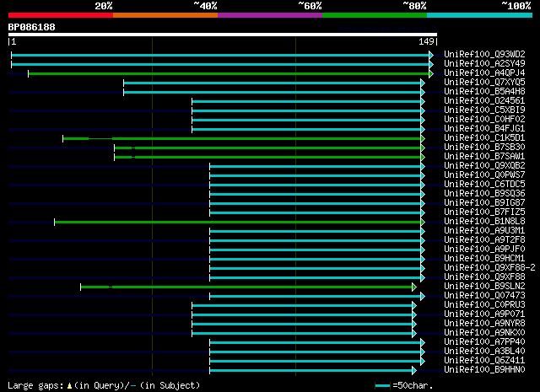
Task: Click the green arrowhead ending the B7SB30 bar
Action: point(423,148)
